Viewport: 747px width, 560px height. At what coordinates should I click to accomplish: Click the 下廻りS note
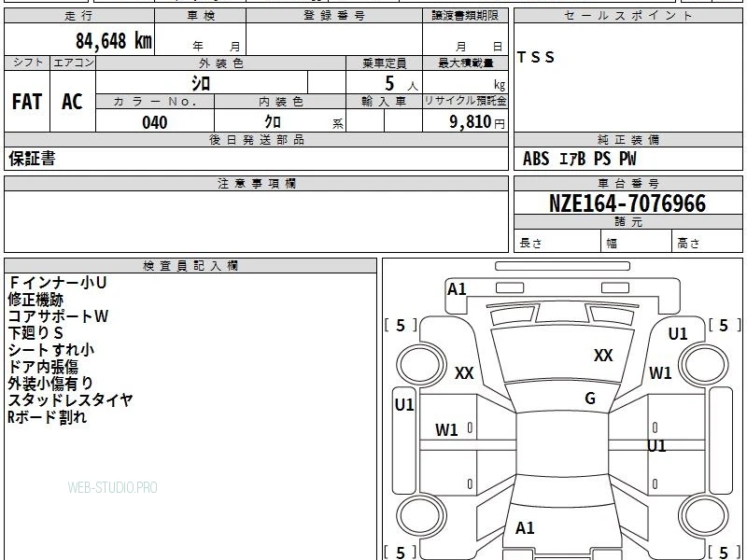[x=35, y=333]
